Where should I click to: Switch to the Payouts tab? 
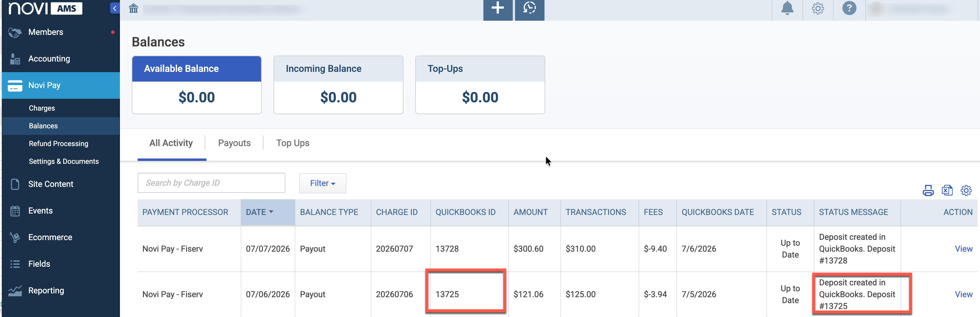pos(234,143)
